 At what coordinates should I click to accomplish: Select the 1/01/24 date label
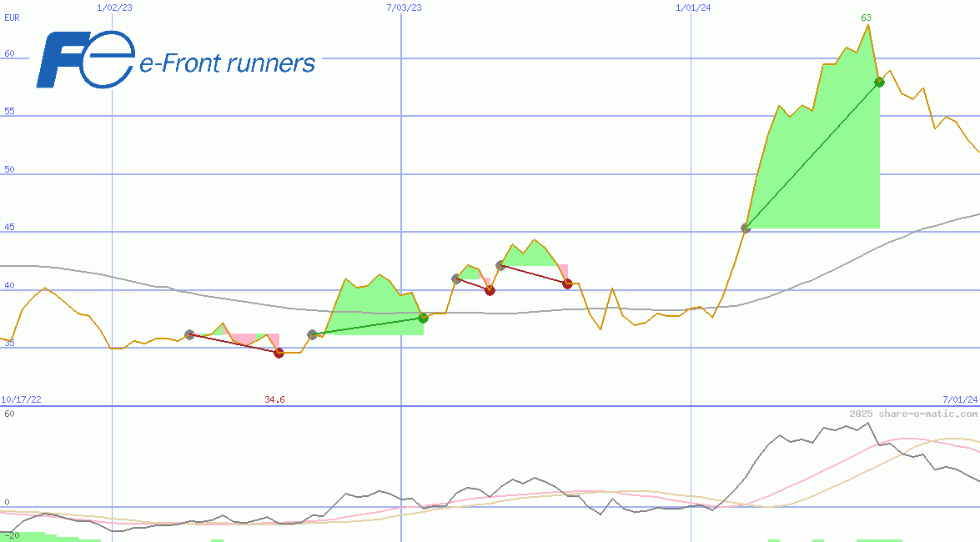tap(693, 8)
